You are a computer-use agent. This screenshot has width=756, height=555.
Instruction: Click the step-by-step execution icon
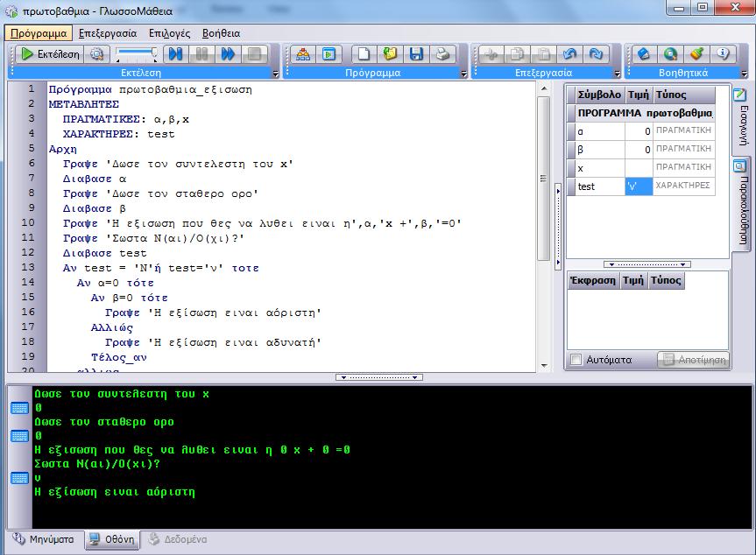click(175, 54)
